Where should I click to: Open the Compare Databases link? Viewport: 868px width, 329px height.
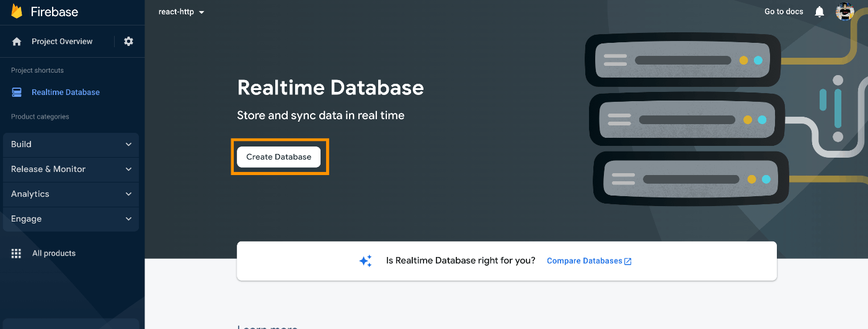(x=585, y=261)
